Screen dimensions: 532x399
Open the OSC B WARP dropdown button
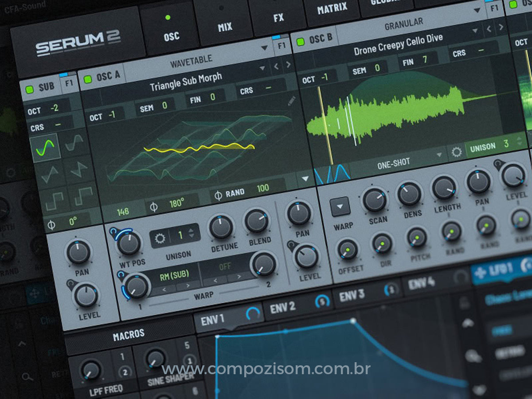coord(340,207)
